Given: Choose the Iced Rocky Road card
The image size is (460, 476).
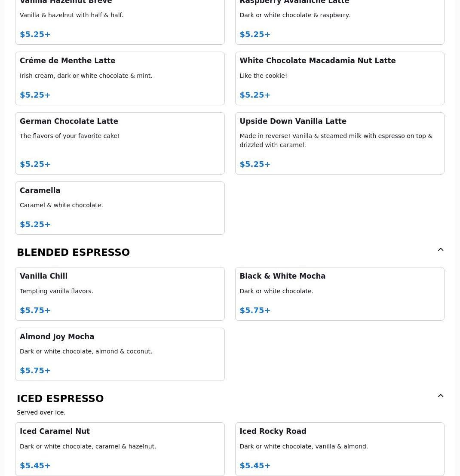Looking at the screenshot, I should 339,449.
